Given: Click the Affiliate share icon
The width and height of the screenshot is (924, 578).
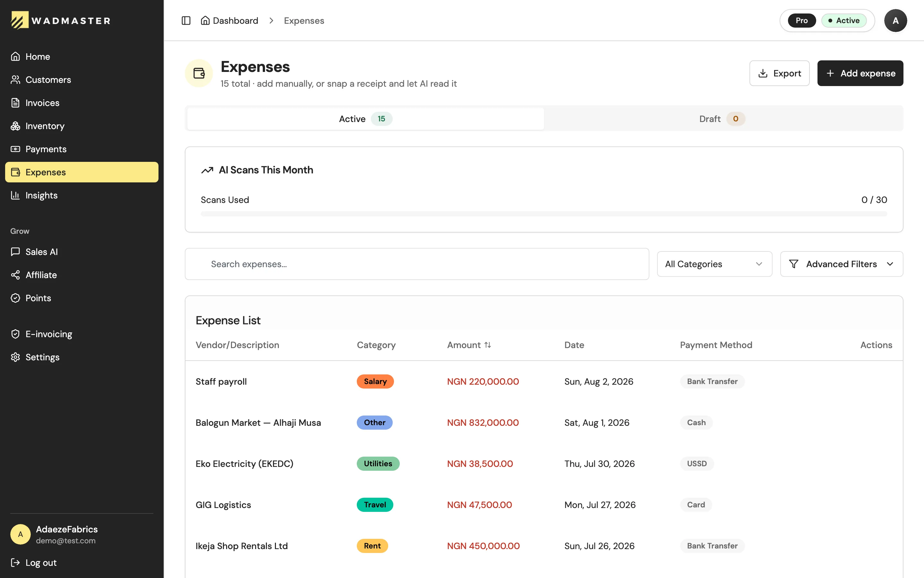Looking at the screenshot, I should (15, 275).
